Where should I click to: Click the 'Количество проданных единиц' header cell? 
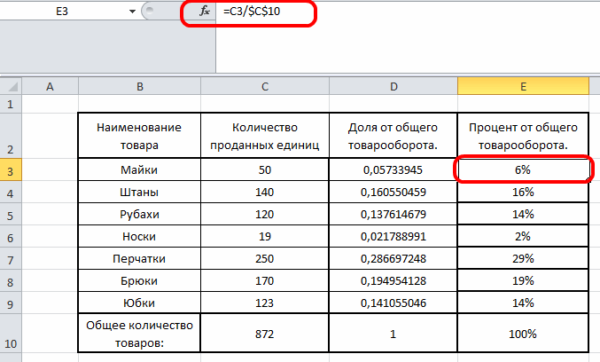click(265, 135)
